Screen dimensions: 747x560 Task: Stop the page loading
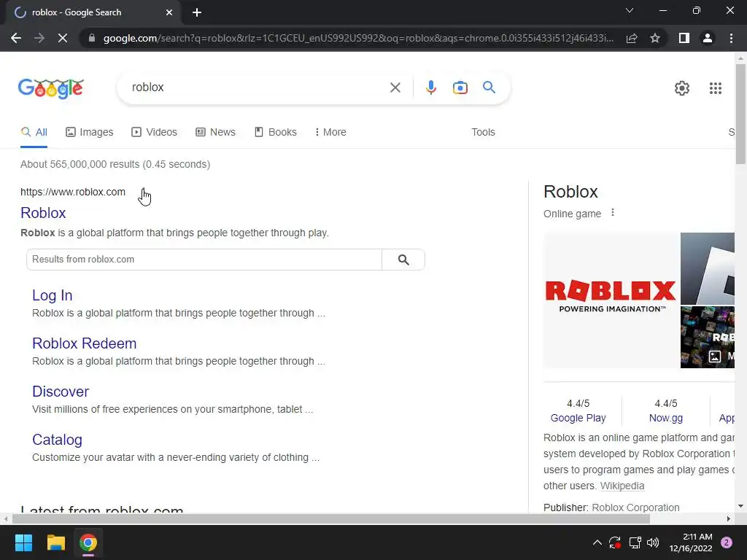pyautogui.click(x=63, y=38)
